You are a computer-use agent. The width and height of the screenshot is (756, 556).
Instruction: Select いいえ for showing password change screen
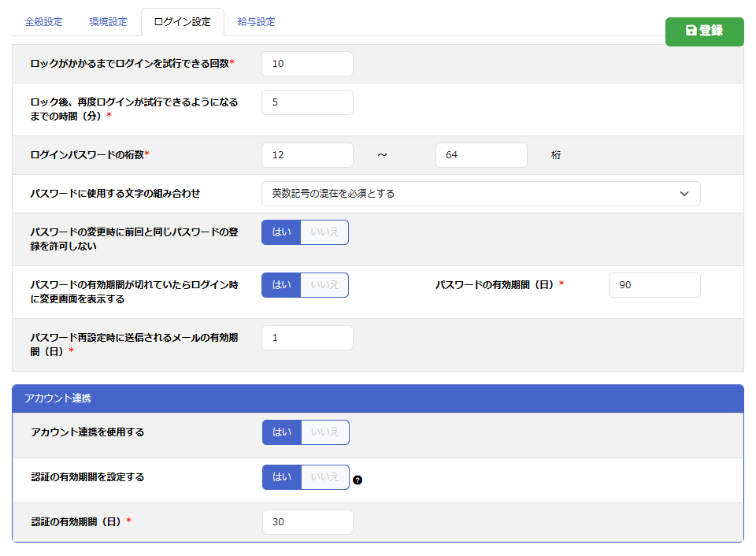(324, 285)
